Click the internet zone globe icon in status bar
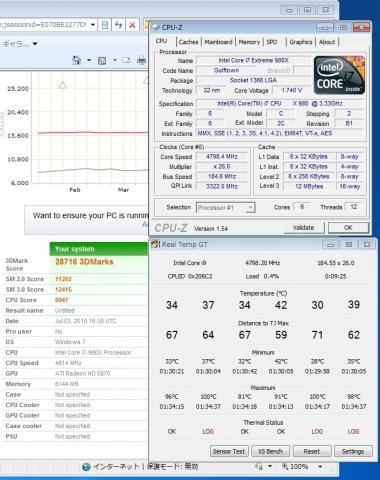 click(86, 467)
